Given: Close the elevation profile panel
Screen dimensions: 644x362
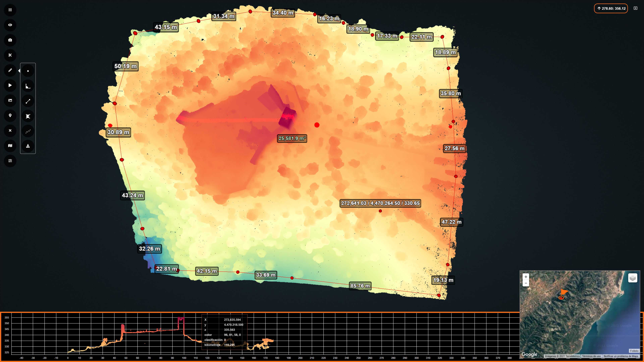Looking at the screenshot, I should (x=635, y=8).
